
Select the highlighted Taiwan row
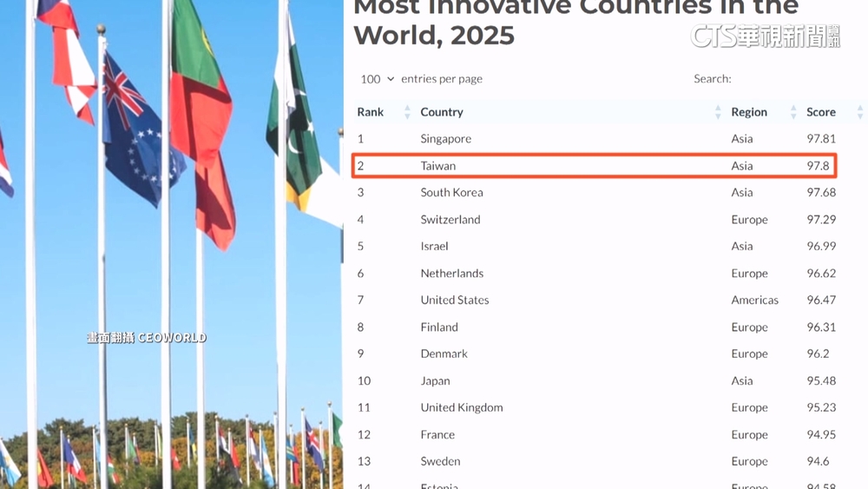coord(594,166)
